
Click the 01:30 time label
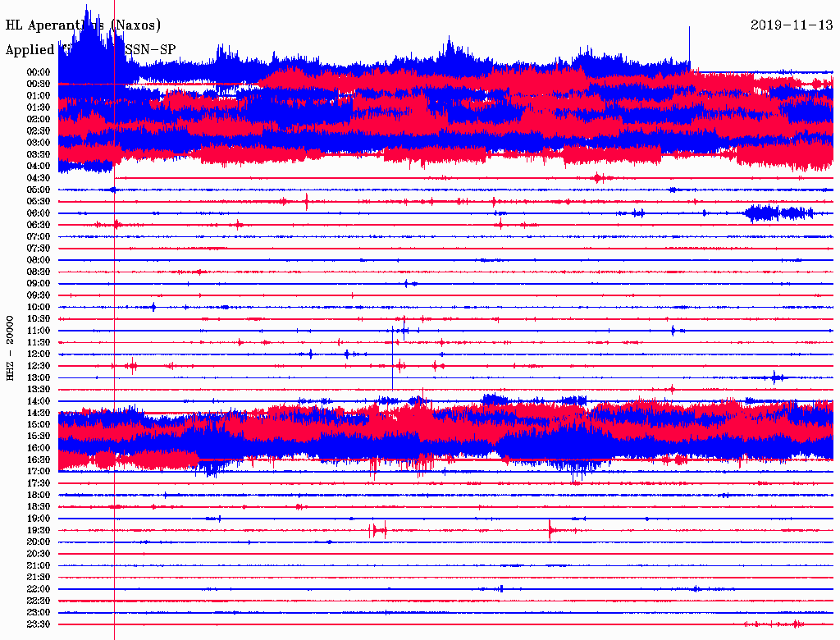pyautogui.click(x=39, y=107)
